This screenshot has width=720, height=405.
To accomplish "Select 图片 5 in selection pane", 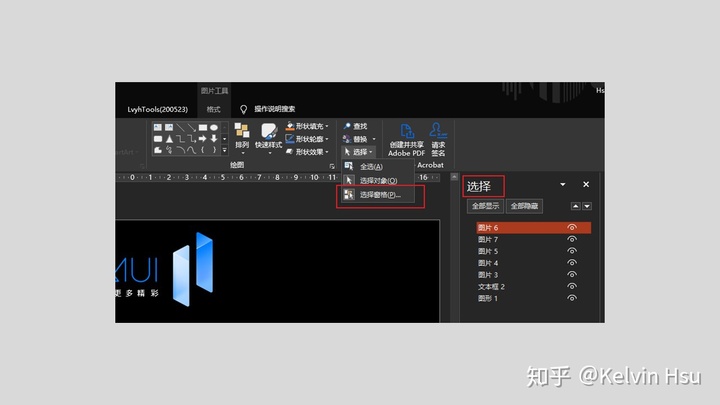I will pyautogui.click(x=488, y=251).
